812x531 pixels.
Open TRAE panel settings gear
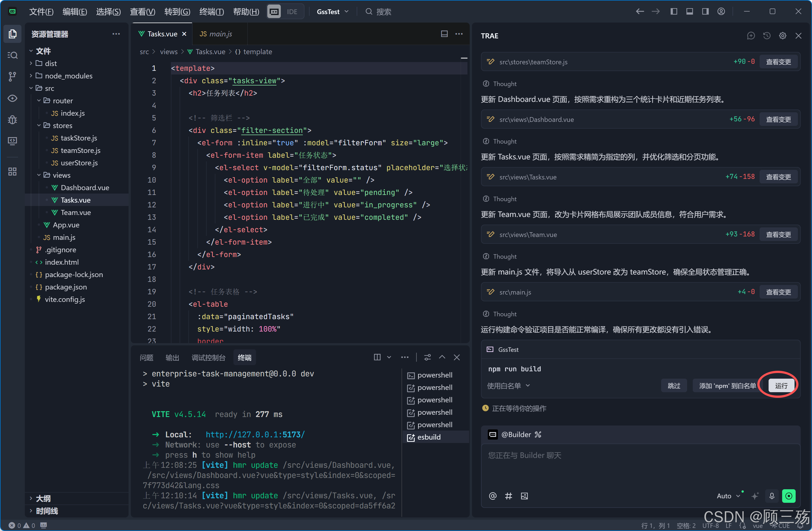click(782, 36)
